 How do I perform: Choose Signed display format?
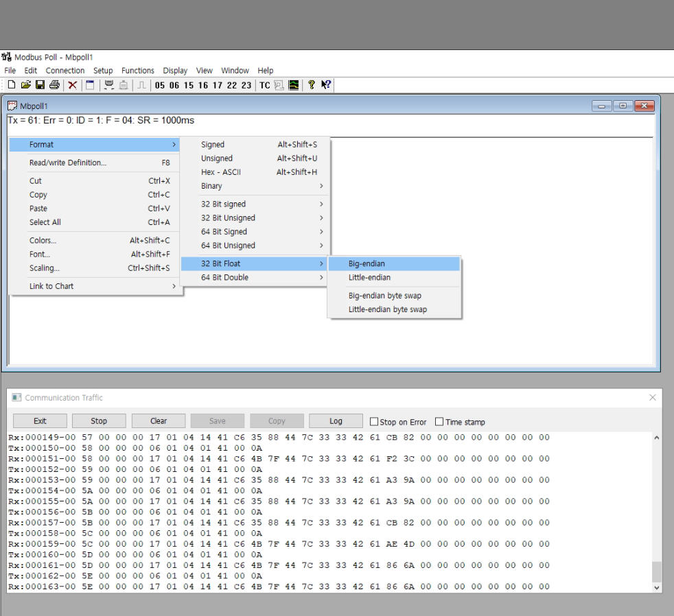click(255, 144)
